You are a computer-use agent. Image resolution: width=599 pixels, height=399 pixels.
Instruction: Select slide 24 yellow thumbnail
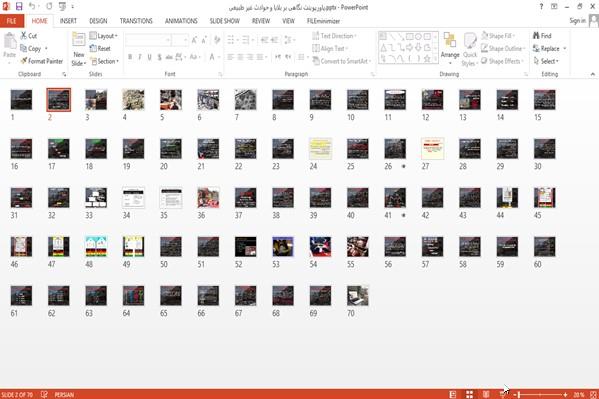321,149
